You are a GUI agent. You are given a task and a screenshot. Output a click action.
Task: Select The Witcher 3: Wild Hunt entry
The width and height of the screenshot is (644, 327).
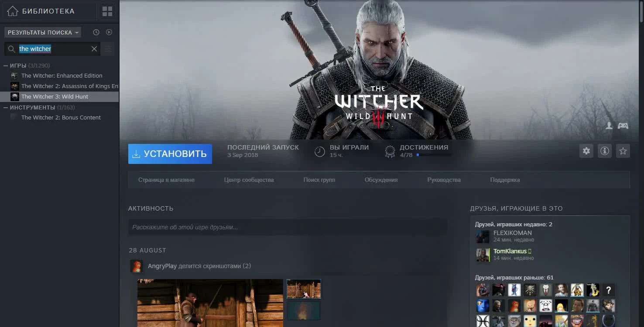click(x=59, y=97)
